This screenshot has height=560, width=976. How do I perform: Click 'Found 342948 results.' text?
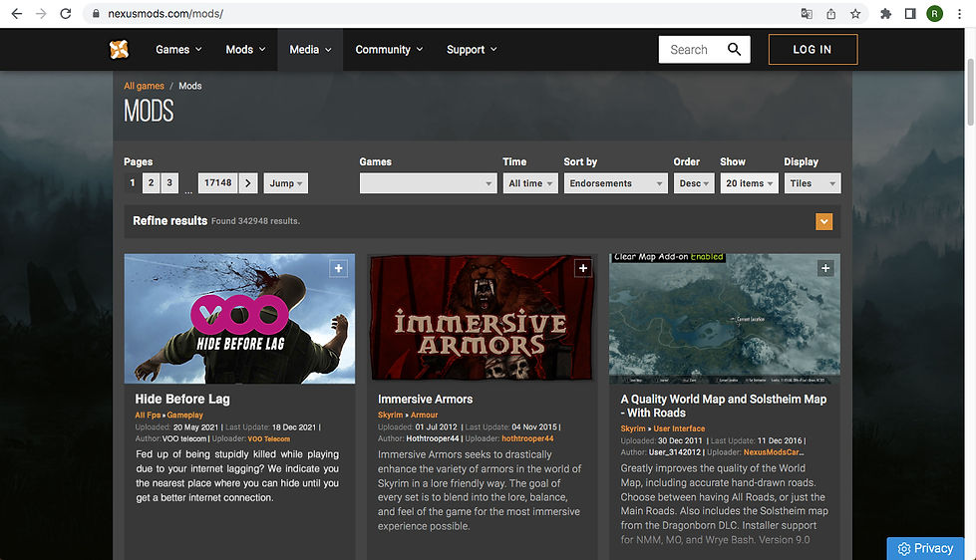coord(255,221)
